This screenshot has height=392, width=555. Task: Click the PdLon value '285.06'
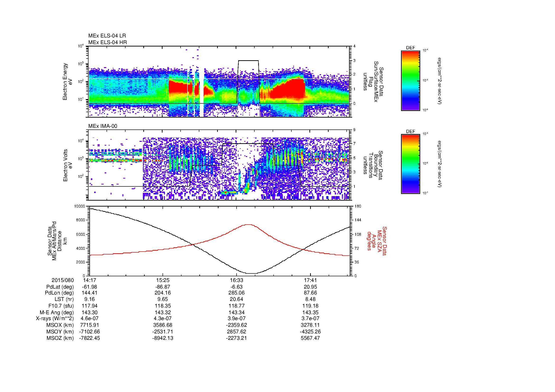pos(237,293)
